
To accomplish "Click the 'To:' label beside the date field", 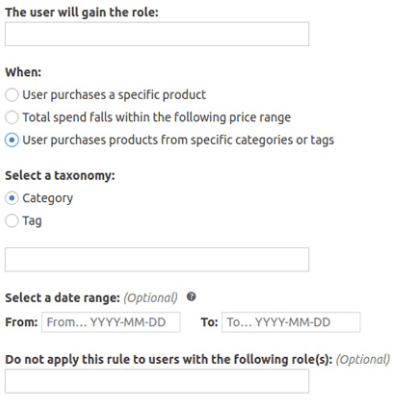I will 209,322.
